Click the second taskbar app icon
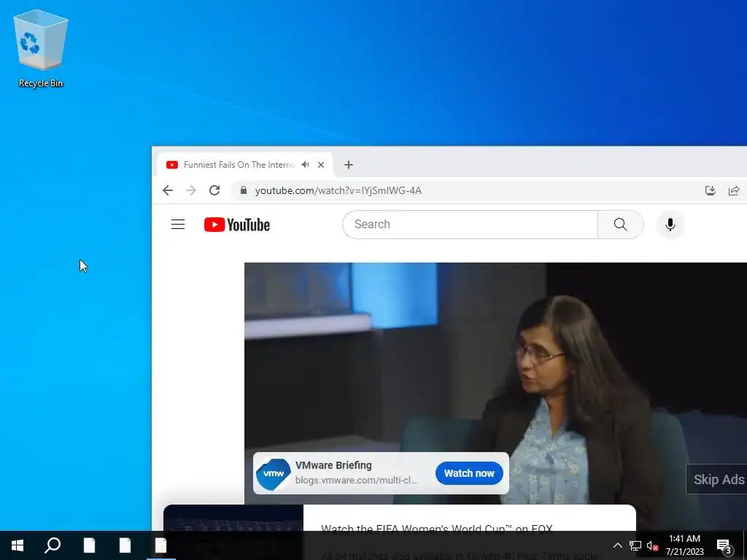This screenshot has height=560, width=747. pyautogui.click(x=125, y=545)
